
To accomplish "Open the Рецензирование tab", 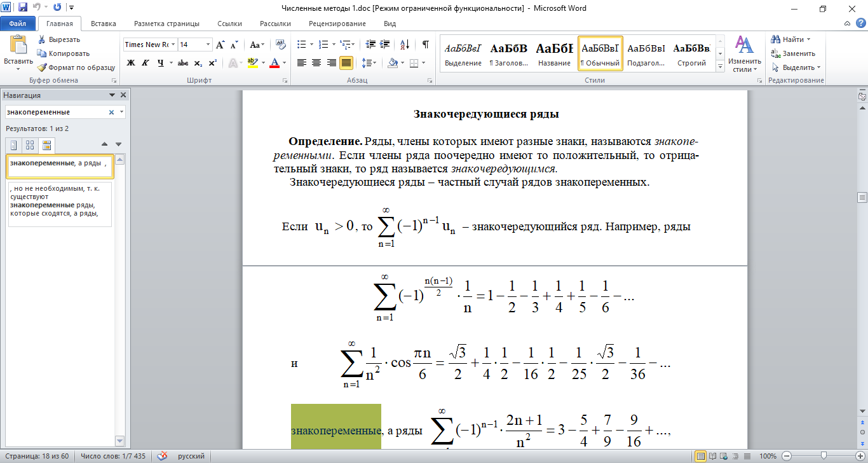I will pos(337,24).
